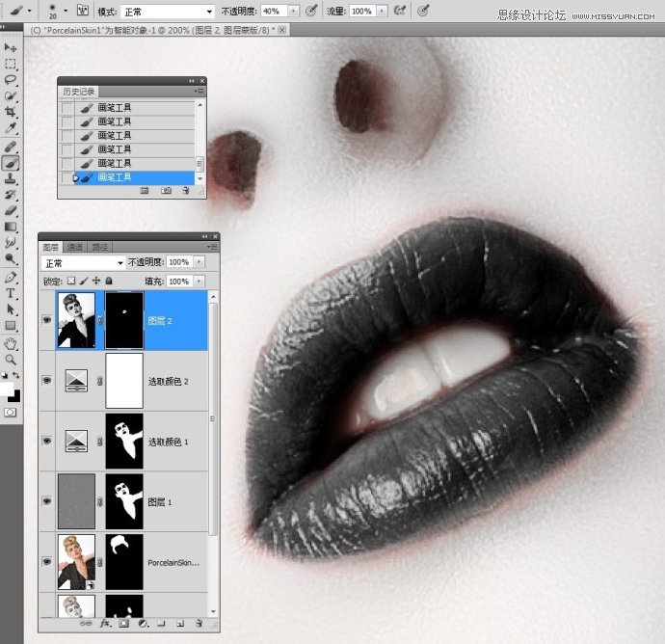This screenshot has height=644, width=665.
Task: Switch to the 通道 tab
Action: tap(75, 248)
